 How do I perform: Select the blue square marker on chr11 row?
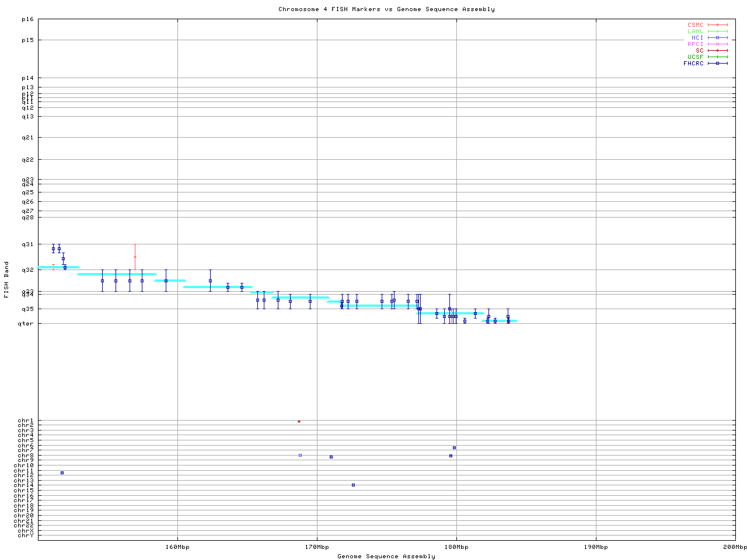coord(62,473)
